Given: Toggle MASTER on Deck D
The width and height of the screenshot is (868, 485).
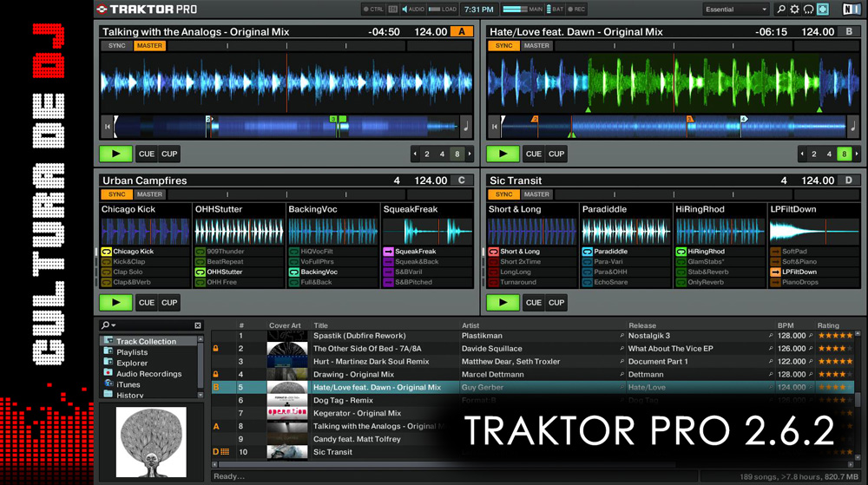Looking at the screenshot, I should [x=536, y=194].
